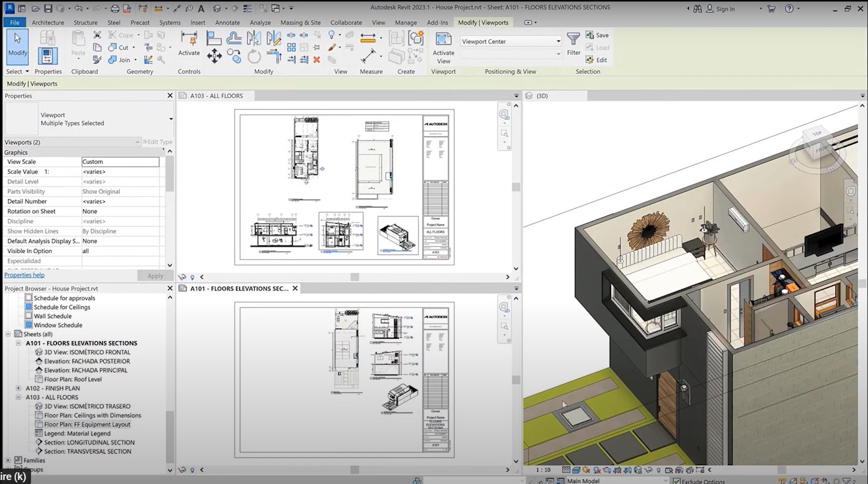
Task: Close the A101 sheet view tab
Action: pyautogui.click(x=295, y=289)
